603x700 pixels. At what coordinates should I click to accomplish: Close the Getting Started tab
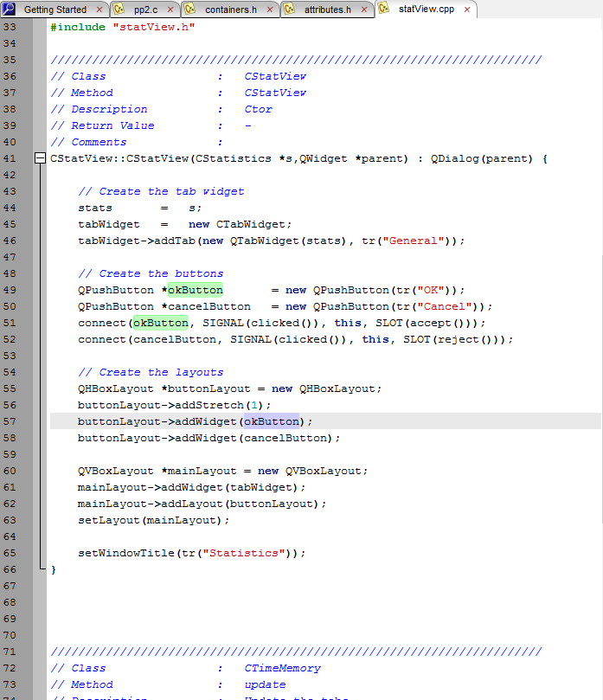[99, 10]
